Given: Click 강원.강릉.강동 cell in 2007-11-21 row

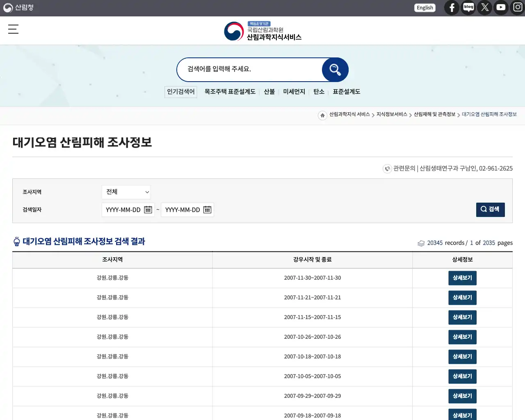Looking at the screenshot, I should (112, 297).
